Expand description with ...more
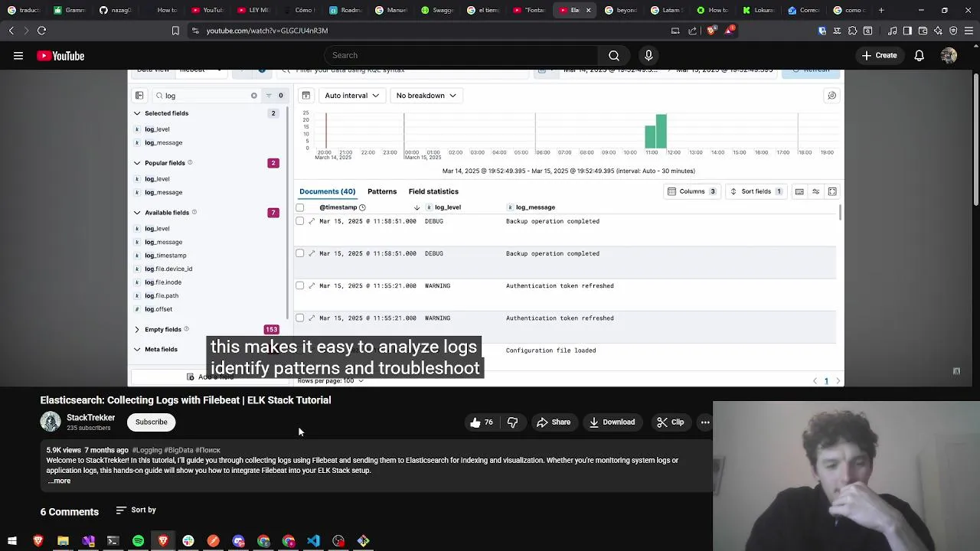The height and width of the screenshot is (551, 980). (x=59, y=481)
